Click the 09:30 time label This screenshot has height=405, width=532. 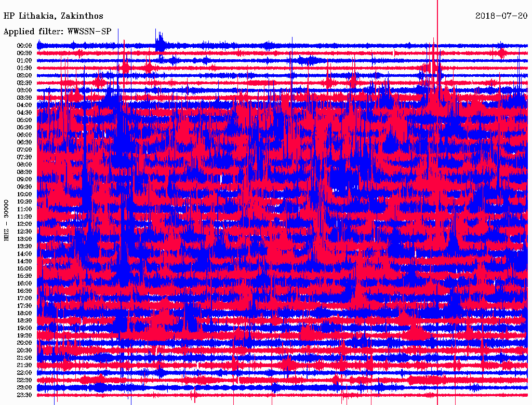click(24, 187)
